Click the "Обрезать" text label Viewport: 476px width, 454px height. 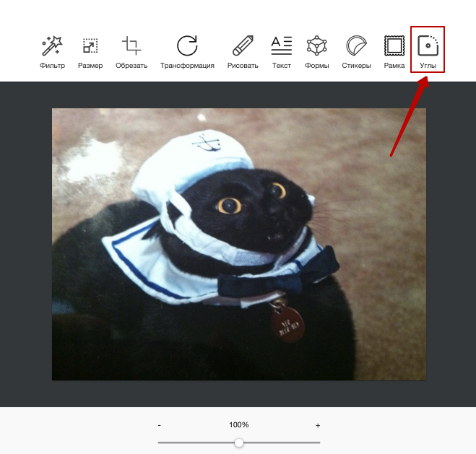pos(131,66)
